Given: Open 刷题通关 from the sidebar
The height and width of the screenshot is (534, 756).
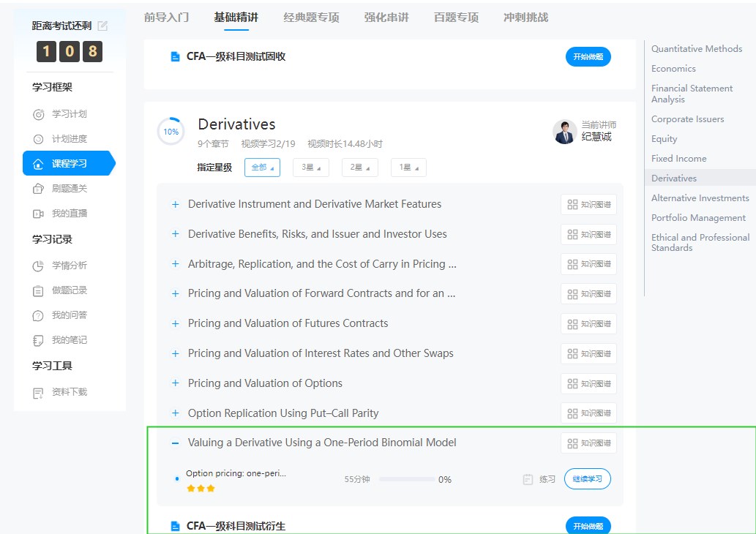Looking at the screenshot, I should 69,189.
